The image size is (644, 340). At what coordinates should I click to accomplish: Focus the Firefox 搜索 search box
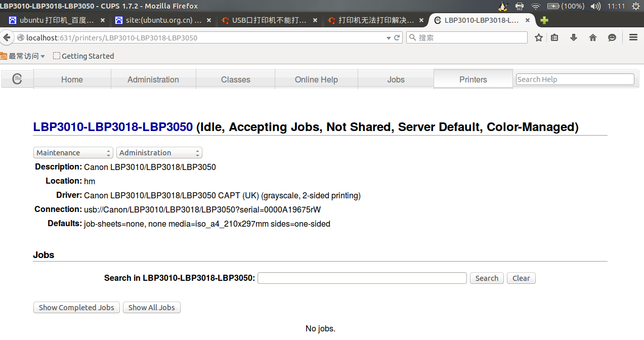467,37
